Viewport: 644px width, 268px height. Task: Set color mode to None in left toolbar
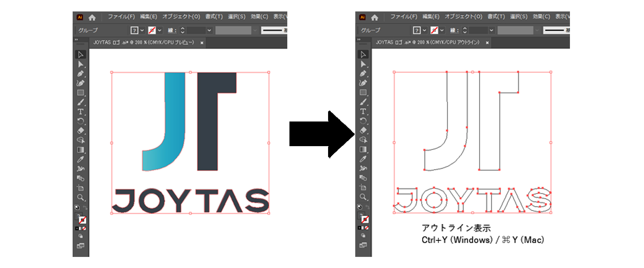point(84,228)
